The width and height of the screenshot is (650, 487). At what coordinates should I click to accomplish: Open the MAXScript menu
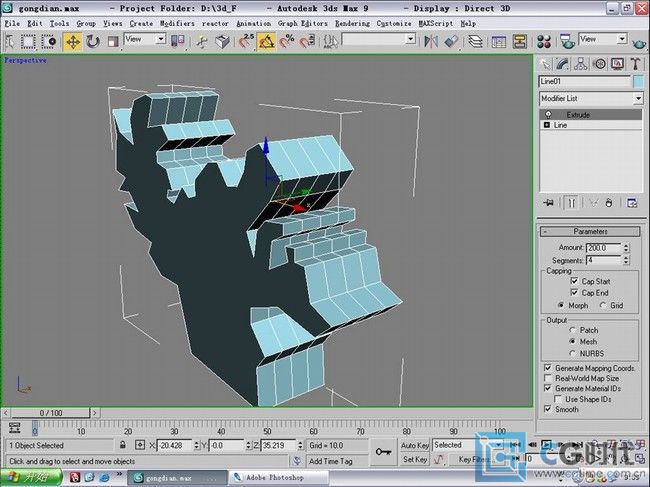point(436,24)
